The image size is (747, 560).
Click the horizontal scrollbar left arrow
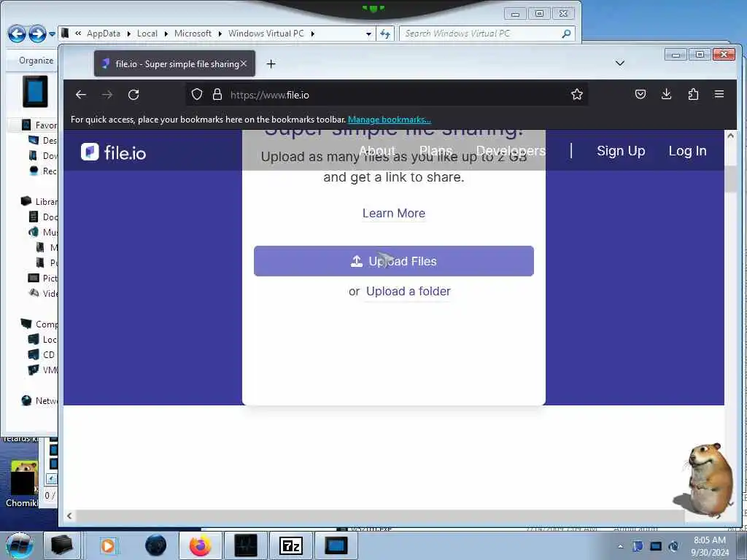click(x=69, y=516)
